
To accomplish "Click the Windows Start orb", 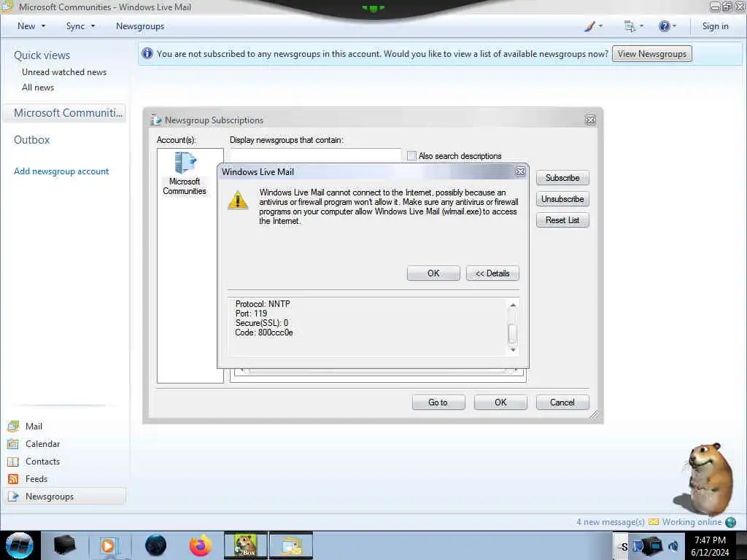I will point(20,545).
